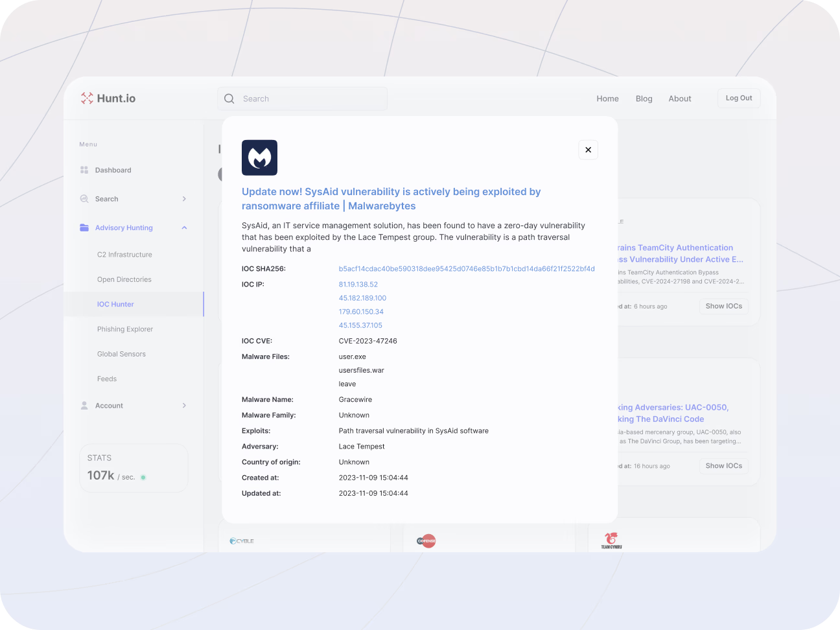Image resolution: width=840 pixels, height=630 pixels.
Task: Click Show IOCs on UAC-0050 card
Action: click(723, 466)
